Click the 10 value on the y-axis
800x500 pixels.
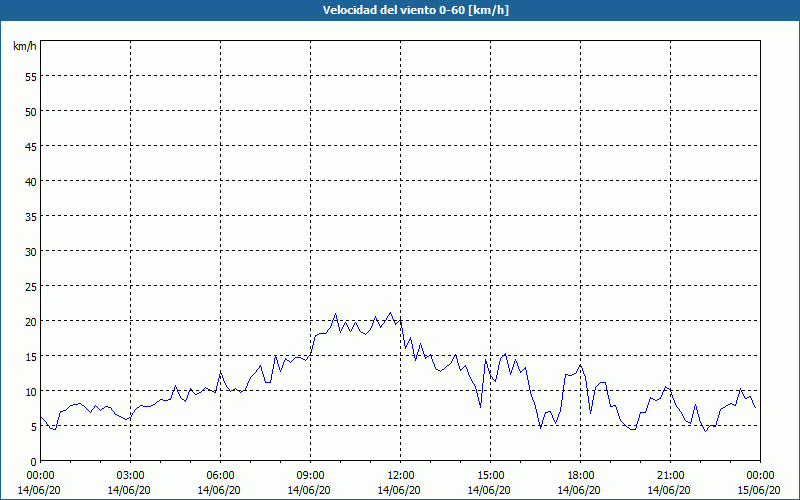point(31,392)
